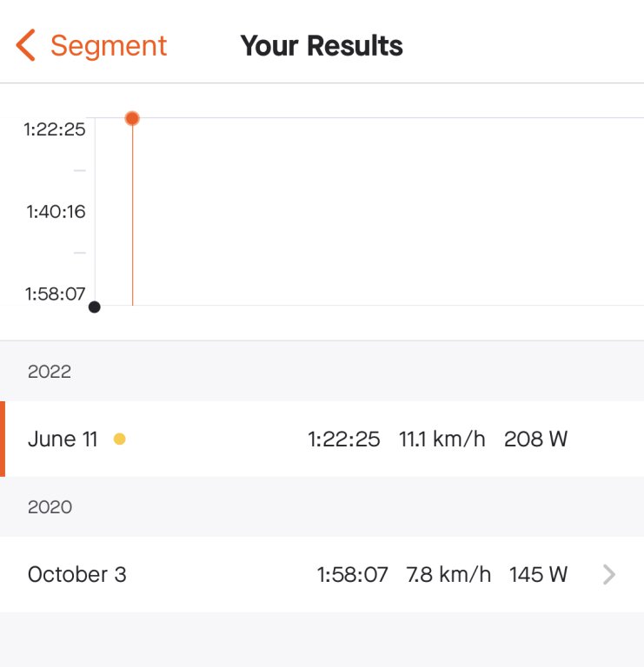Tap the orange back chevron icon

(26, 45)
